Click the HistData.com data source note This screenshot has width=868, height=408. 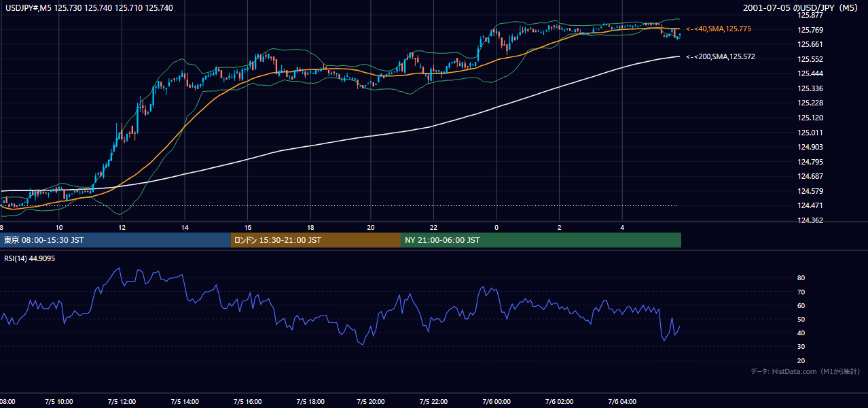(x=806, y=371)
